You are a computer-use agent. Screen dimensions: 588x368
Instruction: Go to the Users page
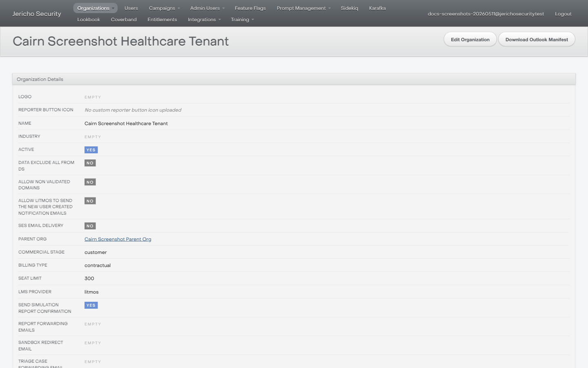coord(131,8)
